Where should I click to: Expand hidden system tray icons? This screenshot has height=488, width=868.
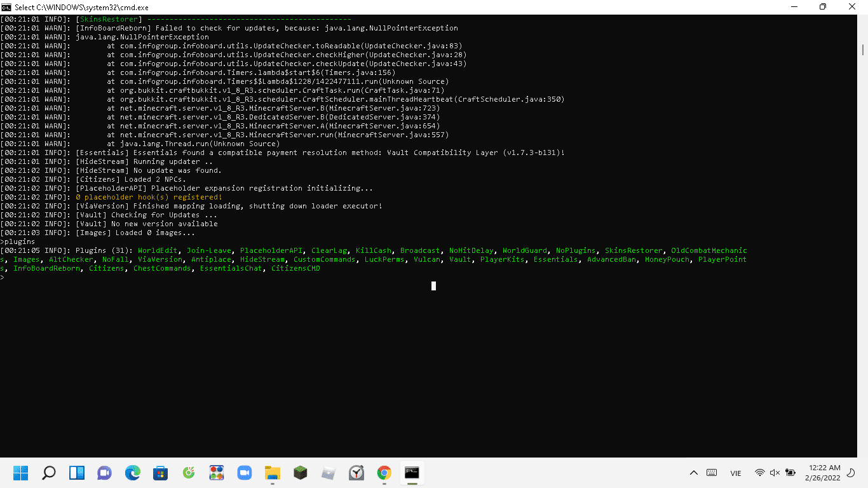[x=694, y=473]
